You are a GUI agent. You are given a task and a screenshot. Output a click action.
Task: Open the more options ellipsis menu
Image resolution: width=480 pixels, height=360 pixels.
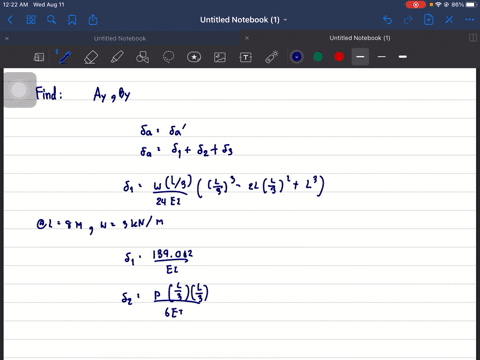470,20
